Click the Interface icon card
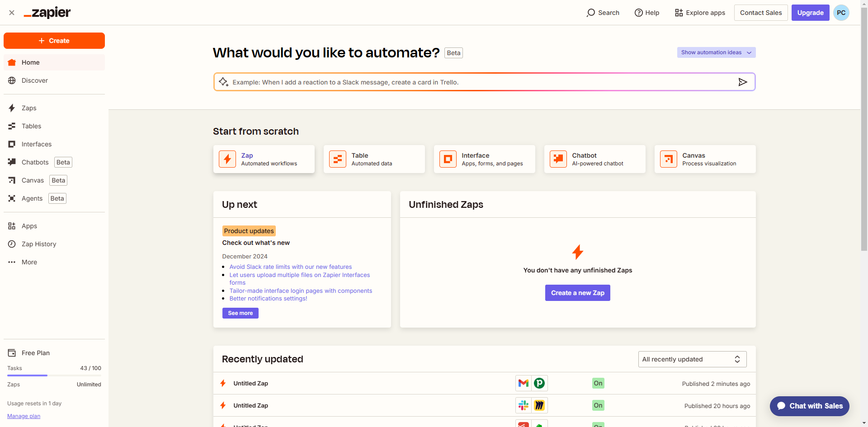 tap(448, 159)
